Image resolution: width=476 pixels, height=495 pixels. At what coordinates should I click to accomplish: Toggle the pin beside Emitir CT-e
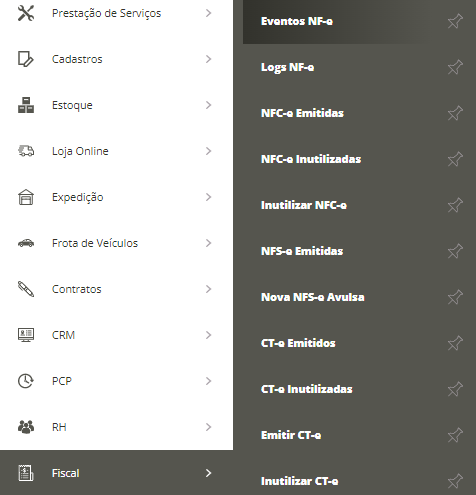455,435
